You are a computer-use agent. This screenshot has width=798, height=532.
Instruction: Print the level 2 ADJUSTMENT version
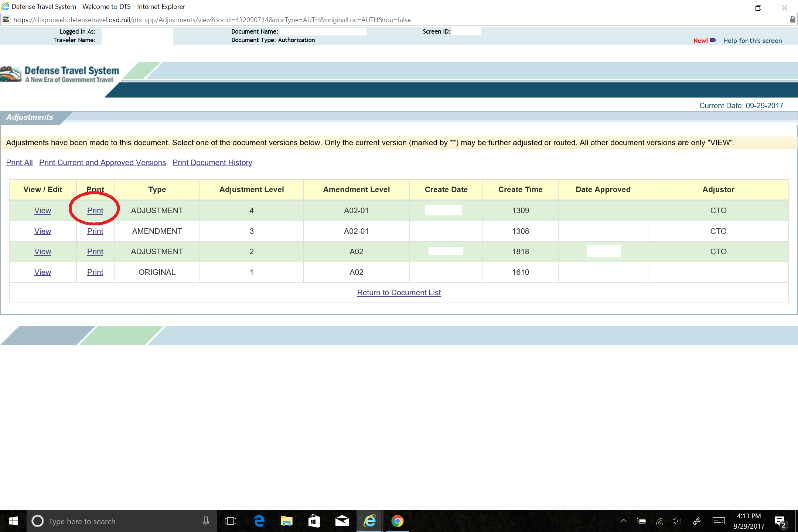click(95, 252)
